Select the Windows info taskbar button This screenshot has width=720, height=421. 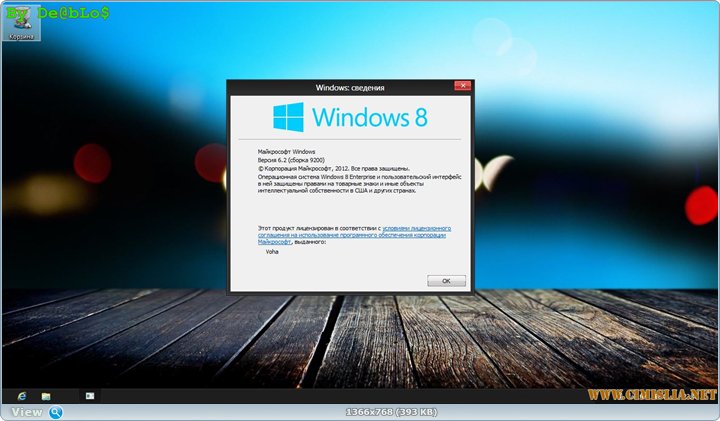click(88, 396)
